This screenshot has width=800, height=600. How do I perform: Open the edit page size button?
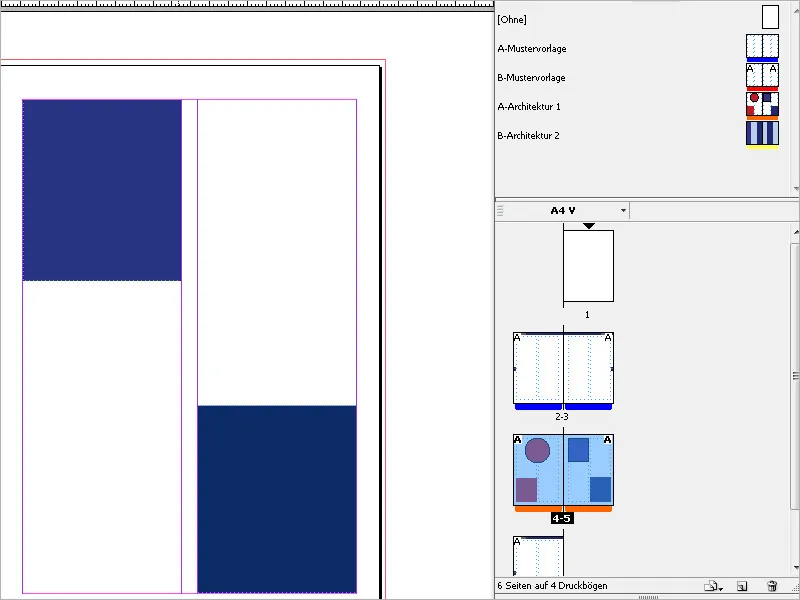pyautogui.click(x=713, y=586)
